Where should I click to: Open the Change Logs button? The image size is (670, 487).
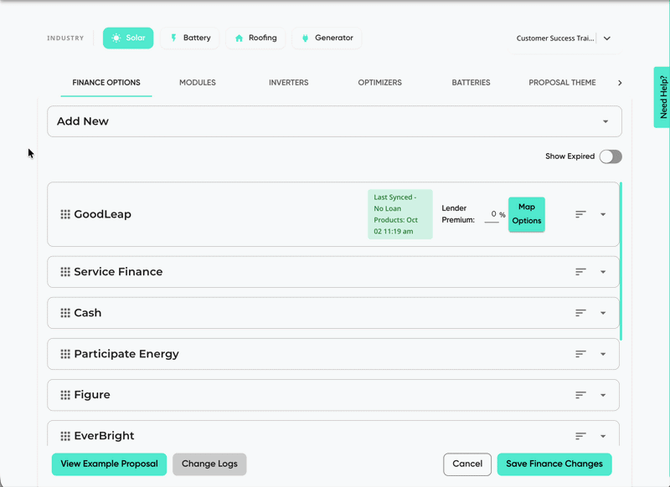pyautogui.click(x=209, y=464)
